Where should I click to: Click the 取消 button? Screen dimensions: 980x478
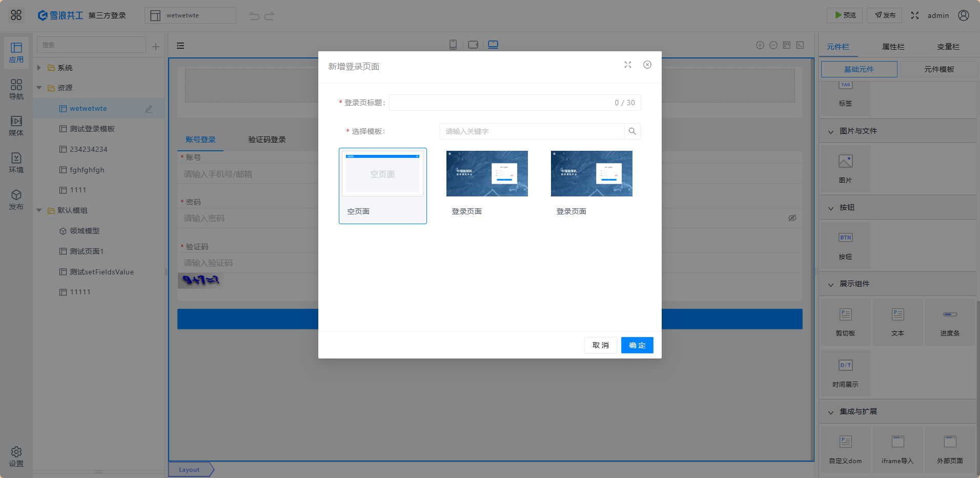pos(601,345)
